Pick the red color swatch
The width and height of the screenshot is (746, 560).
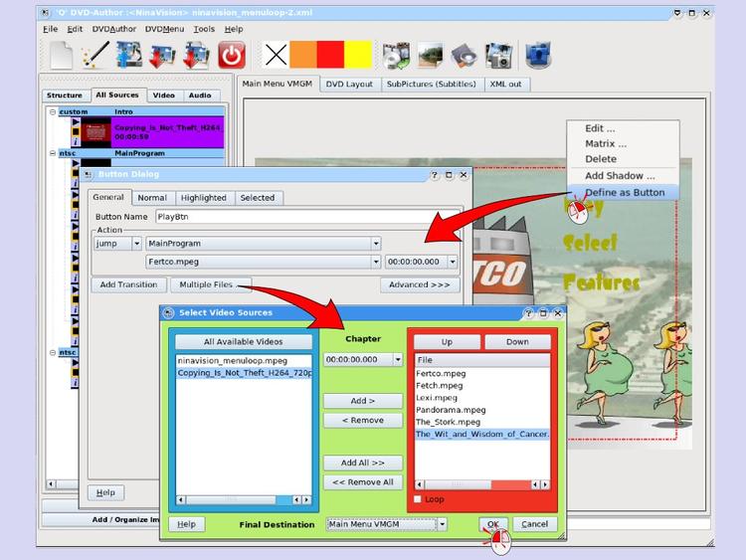pyautogui.click(x=330, y=55)
